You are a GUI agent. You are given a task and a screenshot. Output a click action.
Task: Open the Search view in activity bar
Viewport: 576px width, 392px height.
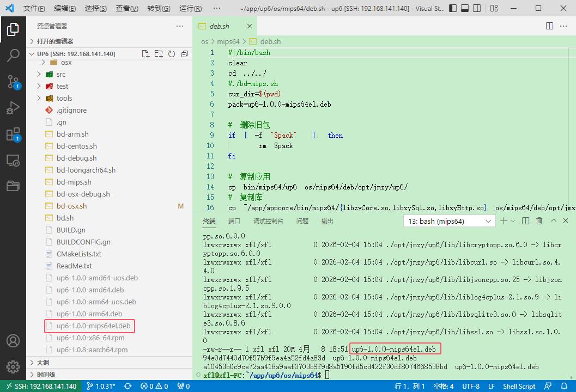pyautogui.click(x=13, y=56)
